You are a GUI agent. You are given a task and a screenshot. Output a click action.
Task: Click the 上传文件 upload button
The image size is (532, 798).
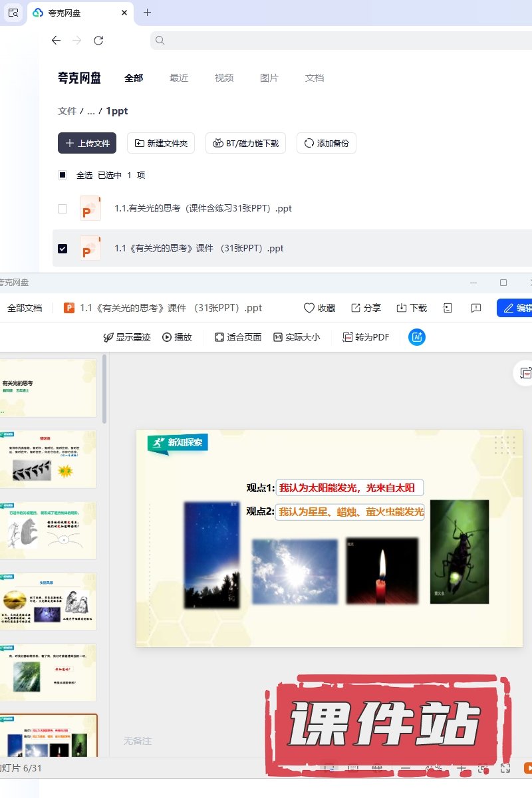(87, 143)
